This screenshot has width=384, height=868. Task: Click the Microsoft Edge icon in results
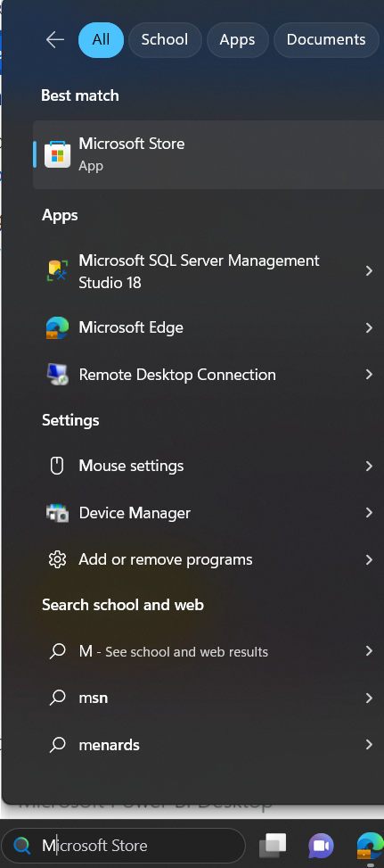pyautogui.click(x=57, y=327)
